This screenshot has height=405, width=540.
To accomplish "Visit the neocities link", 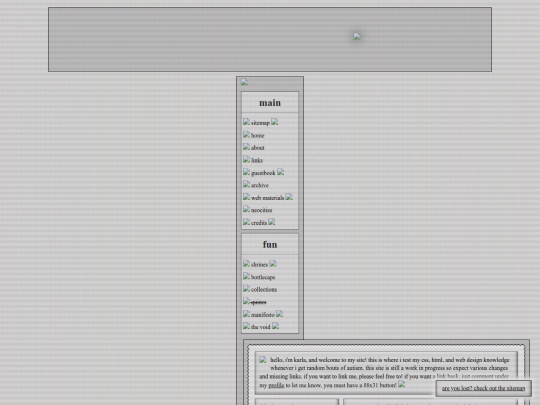I will pyautogui.click(x=261, y=210).
